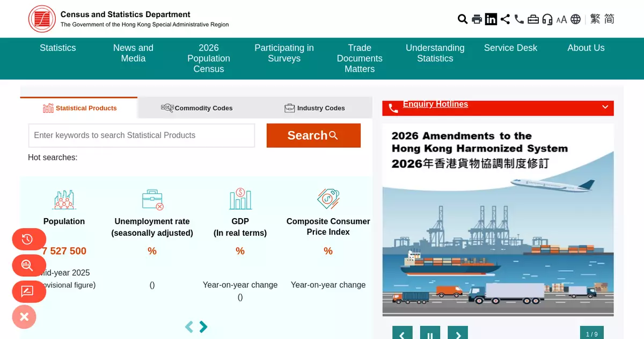Switch to the Industry Codes tab
Viewport: 644px width, 339px height.
pyautogui.click(x=314, y=108)
